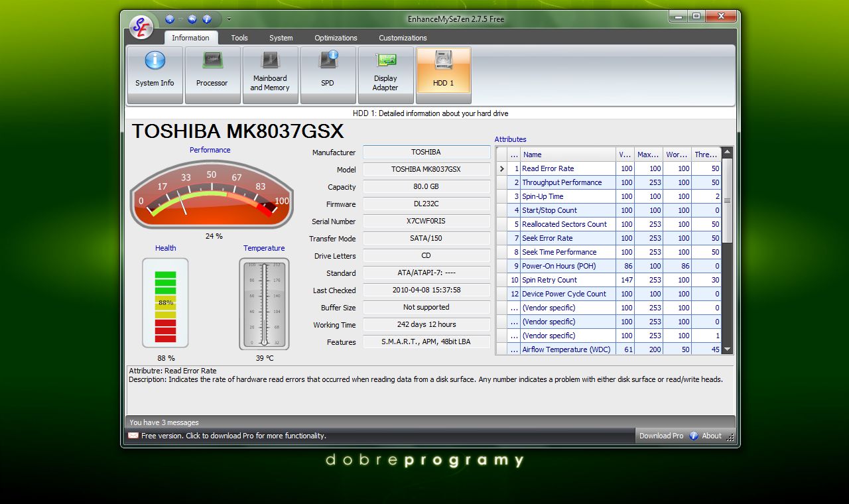Select the Power-On Hours (POH) row
Screen dimensions: 849x504
coord(608,266)
